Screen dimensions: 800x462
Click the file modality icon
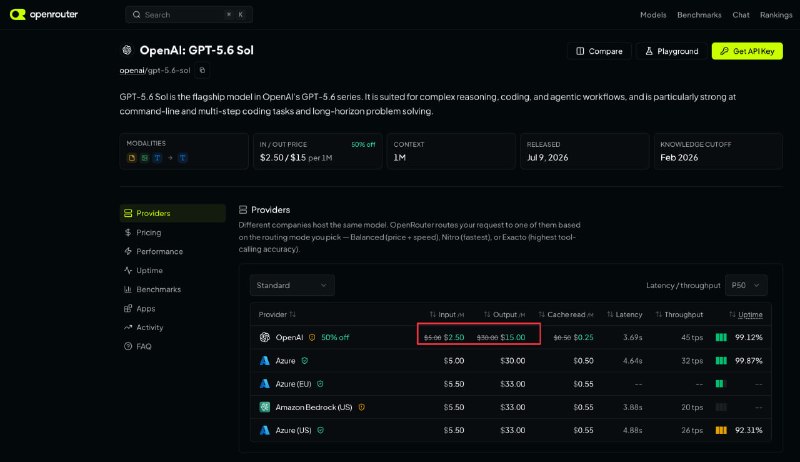(x=132, y=158)
